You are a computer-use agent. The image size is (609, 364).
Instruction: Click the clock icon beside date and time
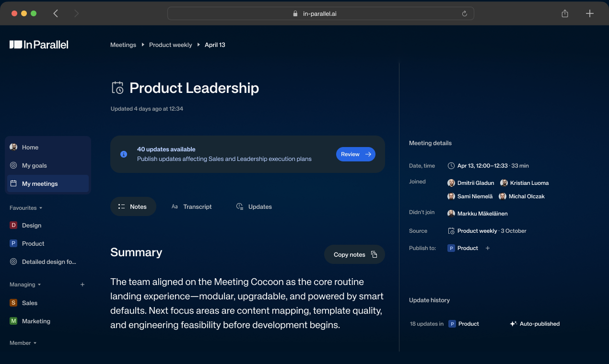[451, 166]
